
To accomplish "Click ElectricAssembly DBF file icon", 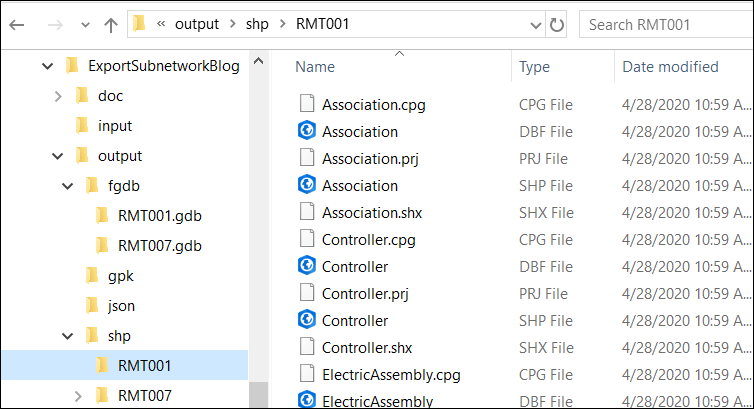I will pyautogui.click(x=307, y=399).
